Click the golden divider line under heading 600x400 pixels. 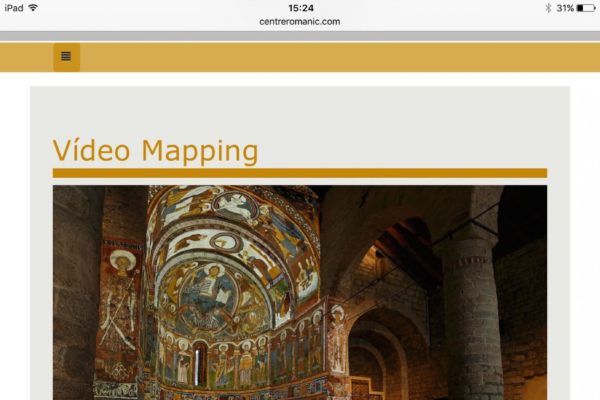click(300, 173)
